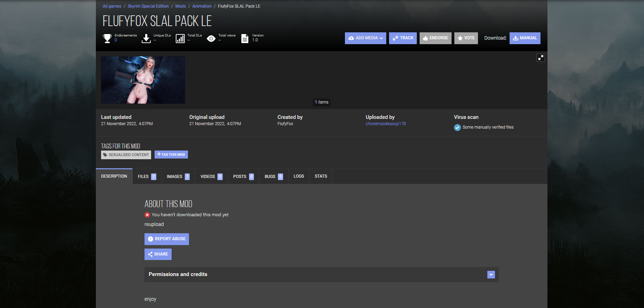Open the Bugs tab
The height and width of the screenshot is (308, 644).
[x=274, y=177]
